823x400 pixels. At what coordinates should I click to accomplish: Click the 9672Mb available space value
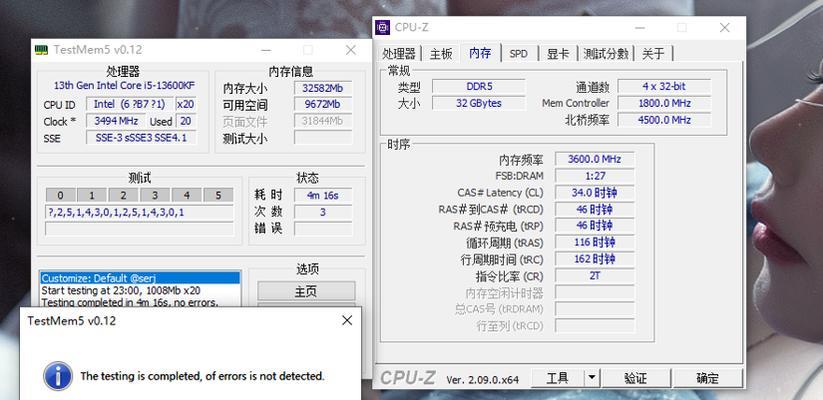tap(323, 104)
